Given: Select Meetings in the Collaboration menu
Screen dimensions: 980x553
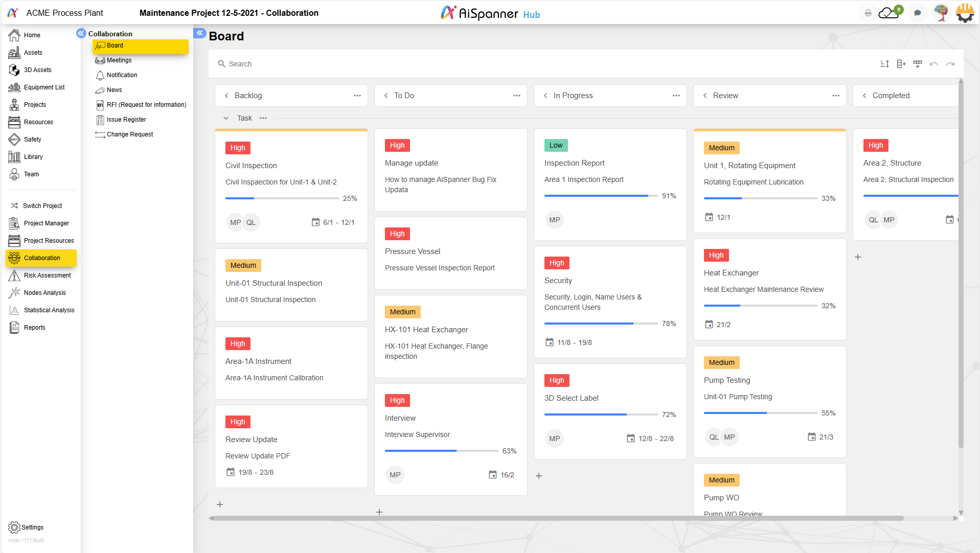Looking at the screenshot, I should coord(119,60).
